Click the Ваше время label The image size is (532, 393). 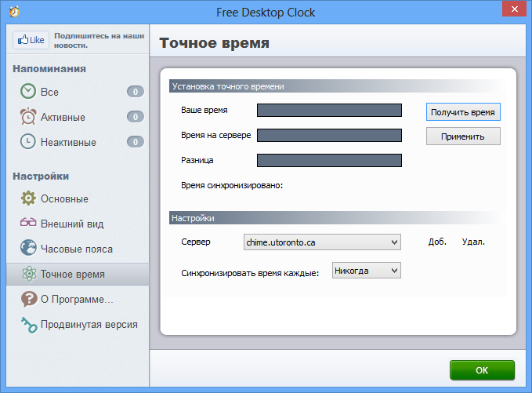coord(204,110)
